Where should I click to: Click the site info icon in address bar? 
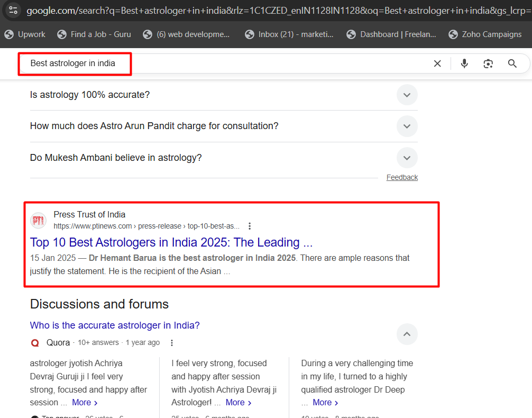coord(13,10)
